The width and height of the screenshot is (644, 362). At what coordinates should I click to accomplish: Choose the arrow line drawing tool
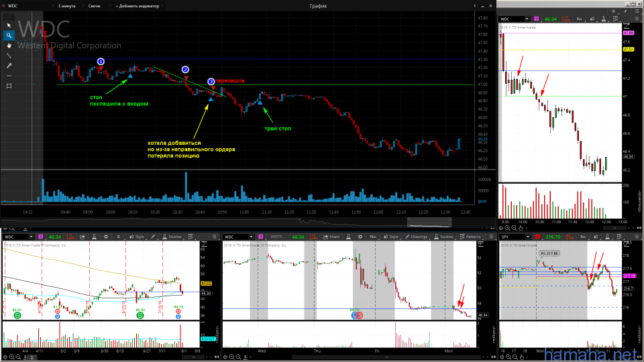[9, 65]
